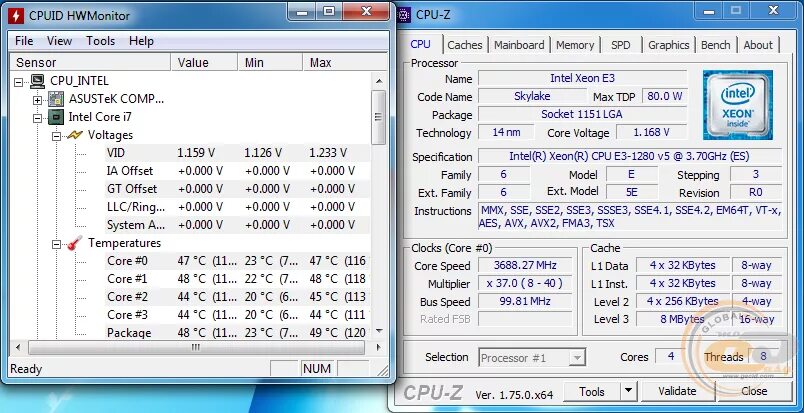Collapse the CPU_INTEL tree node
Screen dimensions: 804x413
point(18,82)
